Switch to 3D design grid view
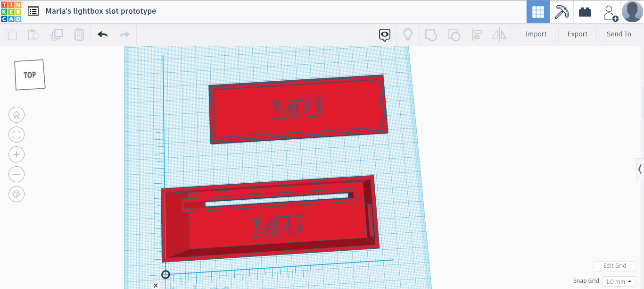Viewport: 644px width, 289px height. 538,12
